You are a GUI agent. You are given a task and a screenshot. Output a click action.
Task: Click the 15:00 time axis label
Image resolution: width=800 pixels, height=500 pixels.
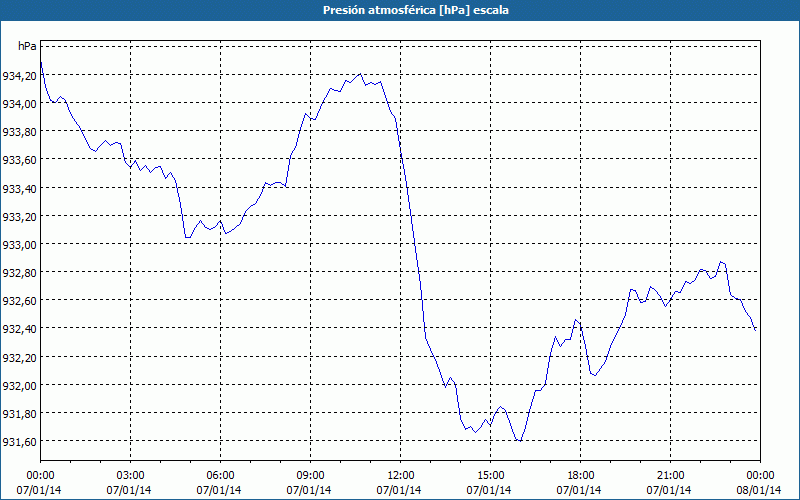(490, 476)
